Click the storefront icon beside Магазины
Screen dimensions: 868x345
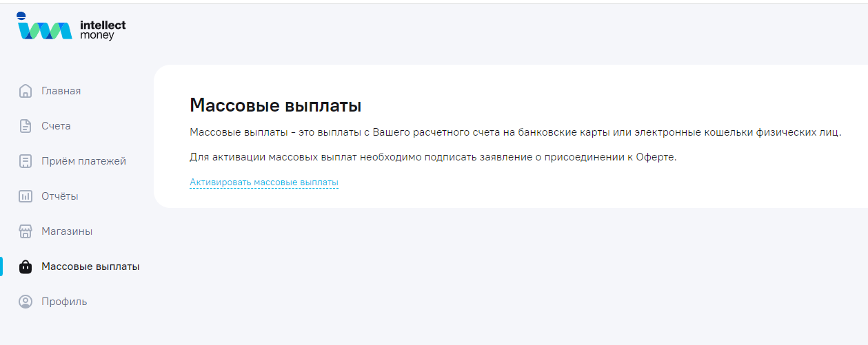coord(26,231)
